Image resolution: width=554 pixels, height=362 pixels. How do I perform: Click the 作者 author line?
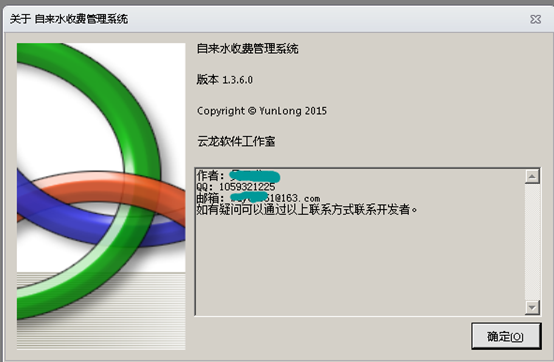[238, 176]
